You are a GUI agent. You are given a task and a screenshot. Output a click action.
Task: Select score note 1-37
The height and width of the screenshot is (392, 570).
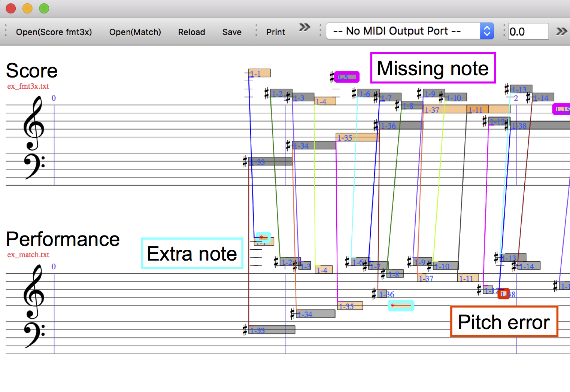pos(445,109)
